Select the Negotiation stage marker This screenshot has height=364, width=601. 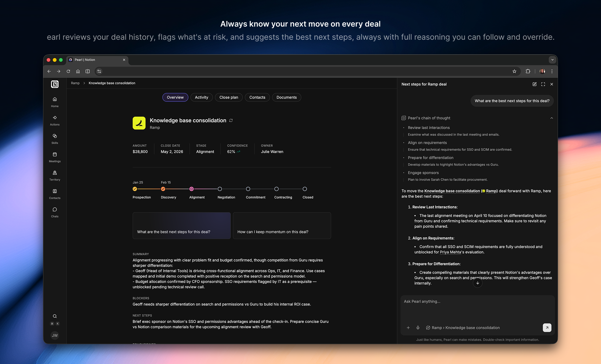pyautogui.click(x=220, y=189)
